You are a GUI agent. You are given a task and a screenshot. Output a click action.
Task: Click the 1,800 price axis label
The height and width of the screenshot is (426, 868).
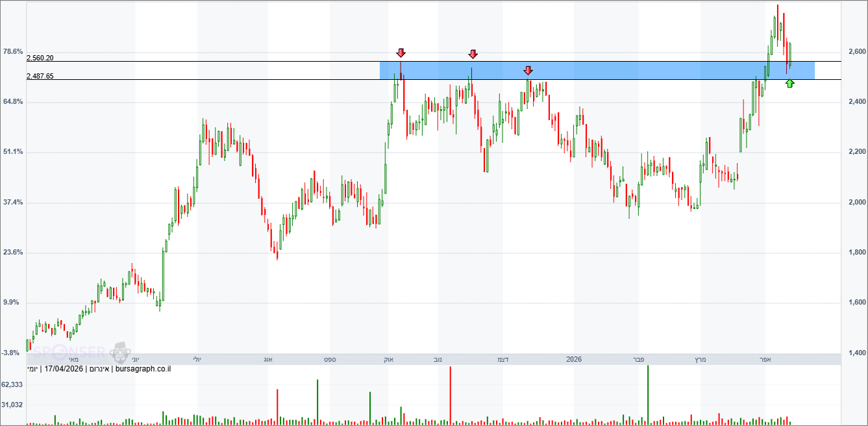(856, 252)
